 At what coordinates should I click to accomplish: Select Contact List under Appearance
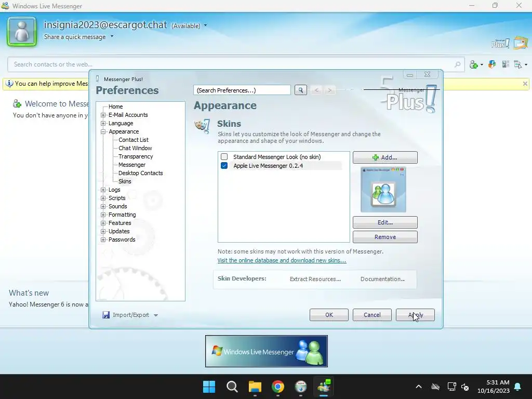click(134, 140)
